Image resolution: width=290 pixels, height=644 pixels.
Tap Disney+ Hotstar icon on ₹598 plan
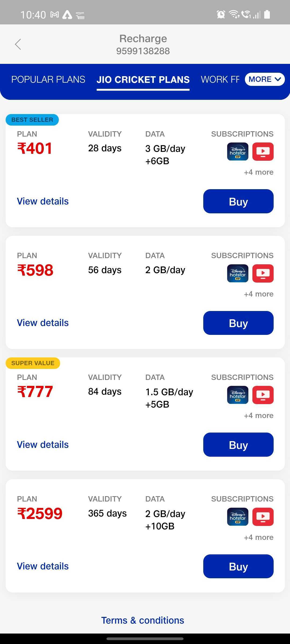tap(238, 273)
